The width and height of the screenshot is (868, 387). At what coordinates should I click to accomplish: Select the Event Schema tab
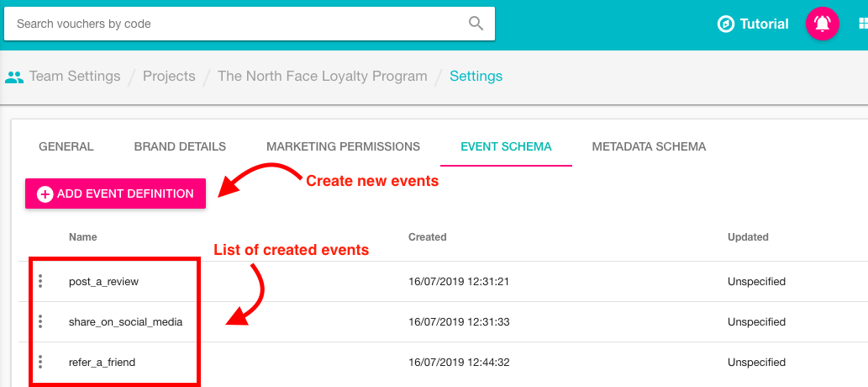click(506, 146)
